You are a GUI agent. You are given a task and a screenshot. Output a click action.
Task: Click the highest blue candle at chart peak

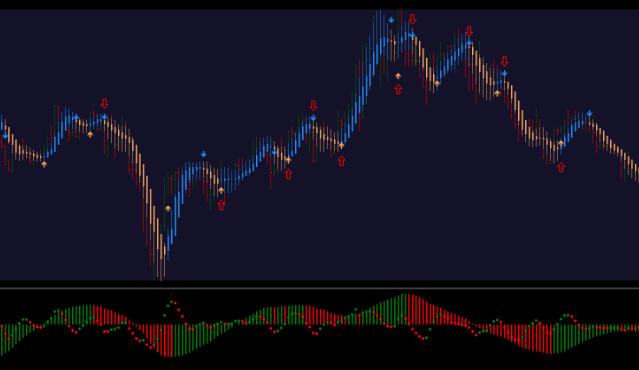click(379, 33)
